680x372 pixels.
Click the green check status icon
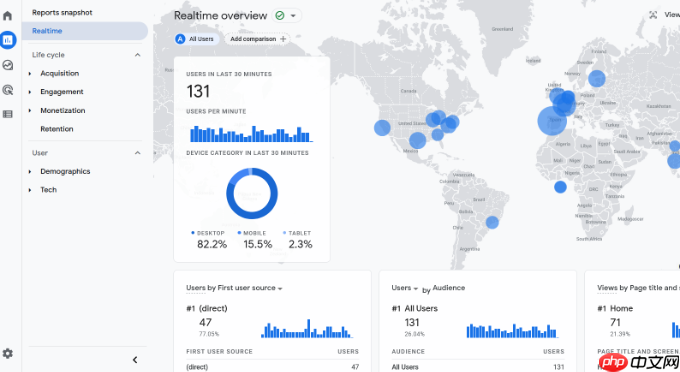click(x=280, y=16)
